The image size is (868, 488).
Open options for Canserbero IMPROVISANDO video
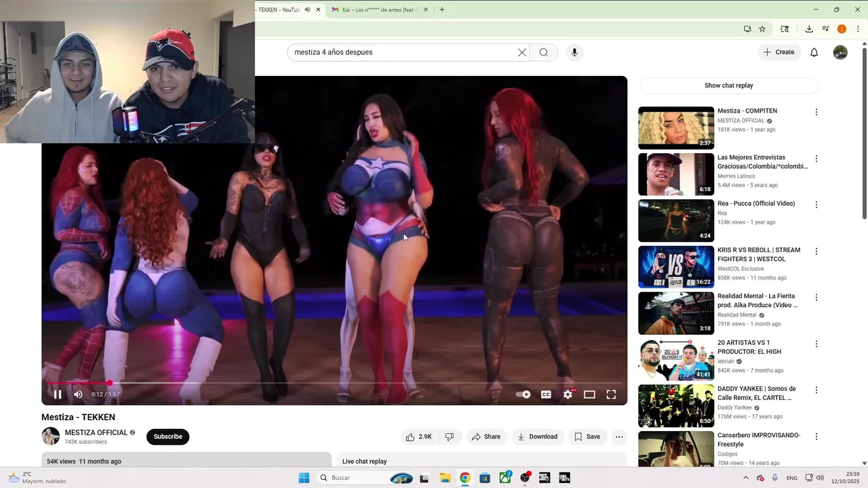point(816,436)
